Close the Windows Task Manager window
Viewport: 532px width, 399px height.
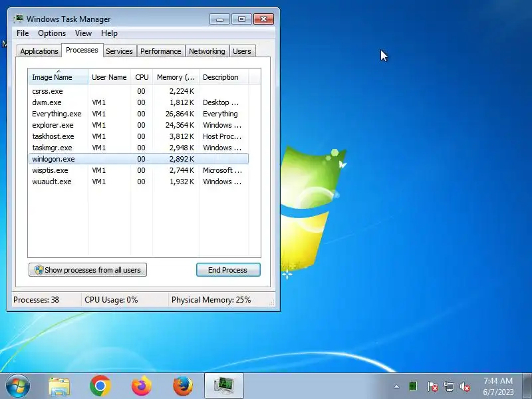(263, 19)
